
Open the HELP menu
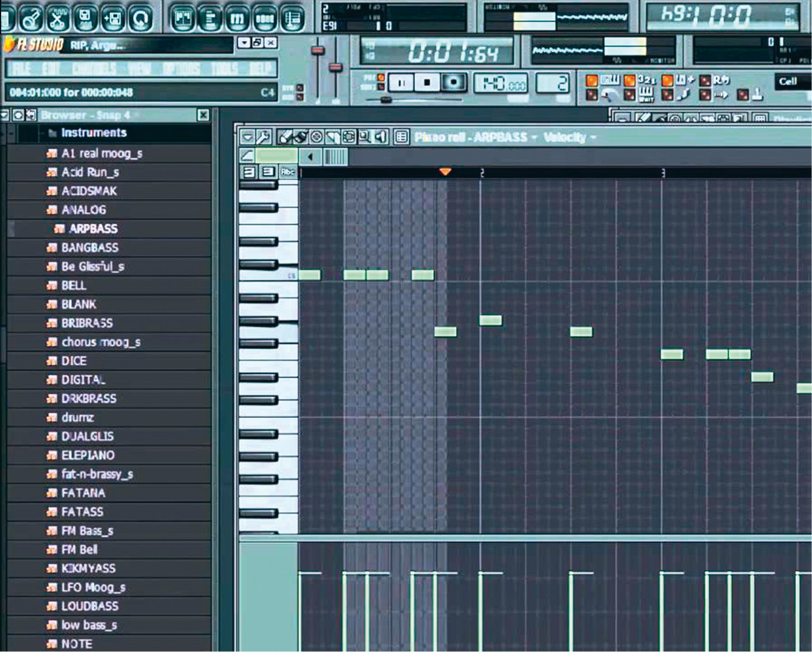(x=261, y=69)
